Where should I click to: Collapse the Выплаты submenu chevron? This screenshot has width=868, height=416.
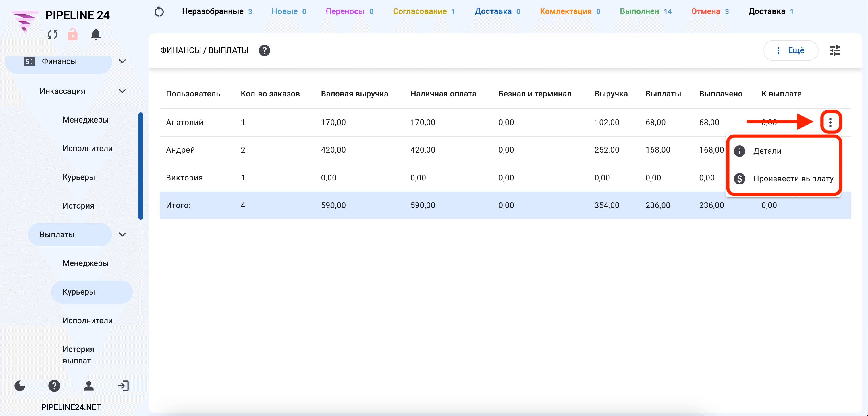click(x=122, y=234)
